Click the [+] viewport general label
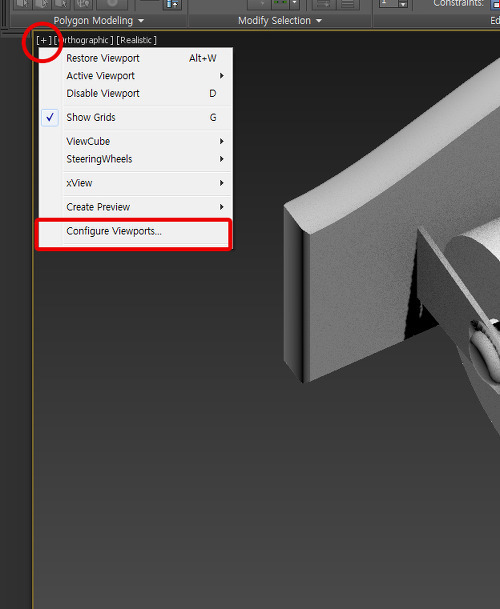The width and height of the screenshot is (500, 609). coord(44,40)
